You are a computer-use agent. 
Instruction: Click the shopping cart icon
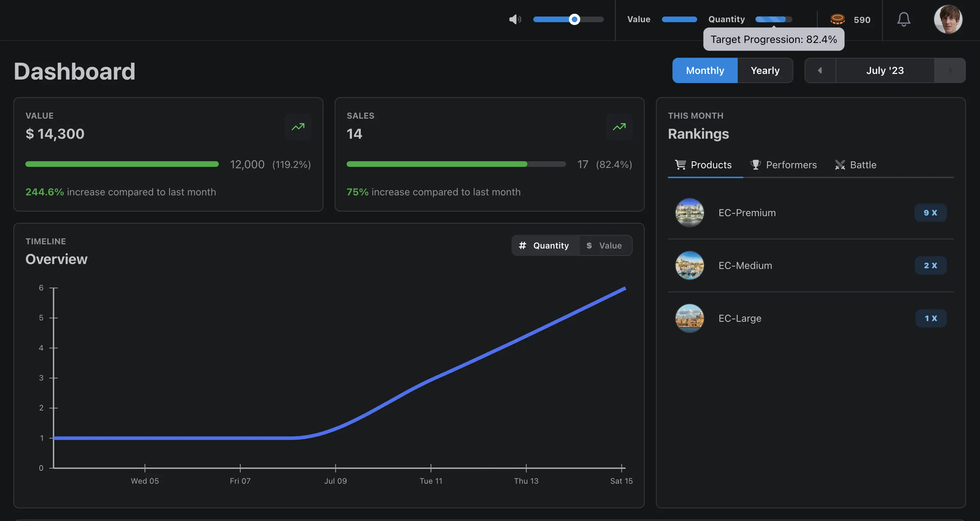(x=680, y=165)
